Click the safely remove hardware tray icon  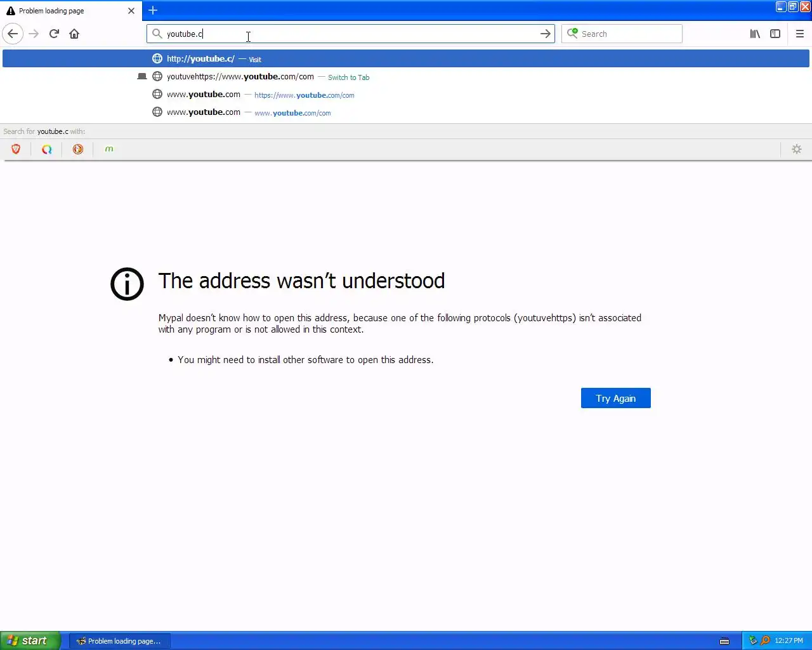753,640
